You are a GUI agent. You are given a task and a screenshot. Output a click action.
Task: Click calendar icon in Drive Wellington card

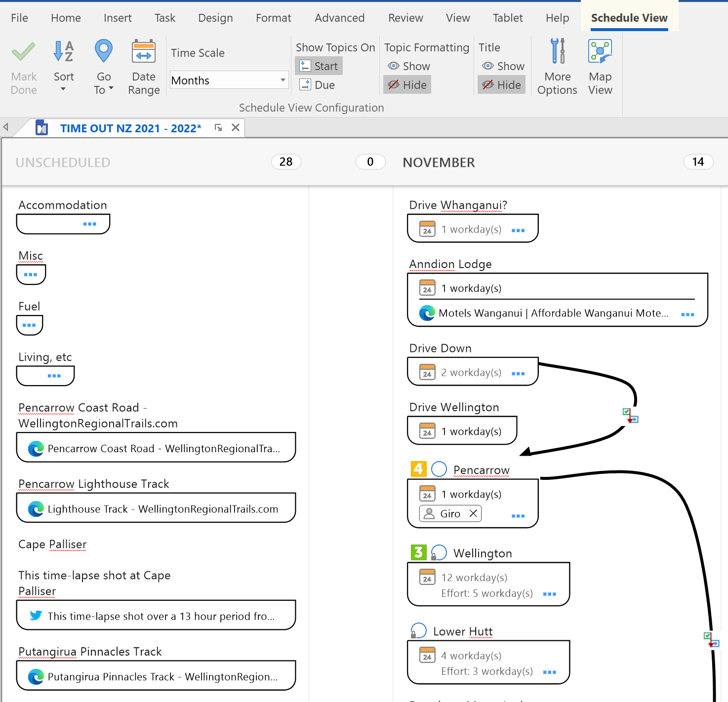pyautogui.click(x=427, y=431)
